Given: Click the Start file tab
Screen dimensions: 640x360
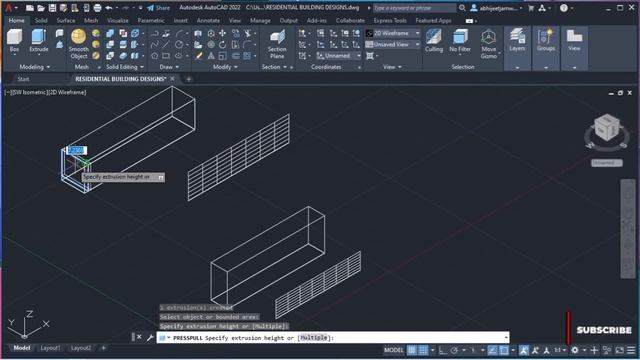Looking at the screenshot, I should click(23, 79).
